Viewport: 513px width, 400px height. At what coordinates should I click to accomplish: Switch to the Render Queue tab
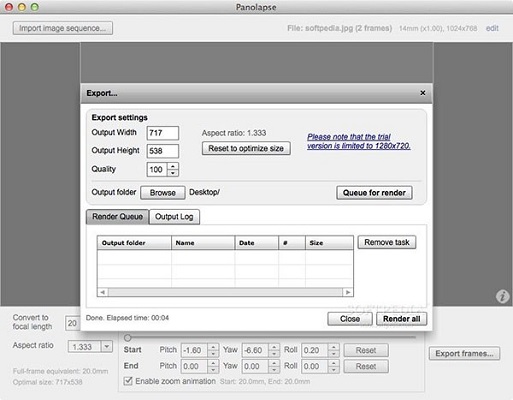point(117,217)
